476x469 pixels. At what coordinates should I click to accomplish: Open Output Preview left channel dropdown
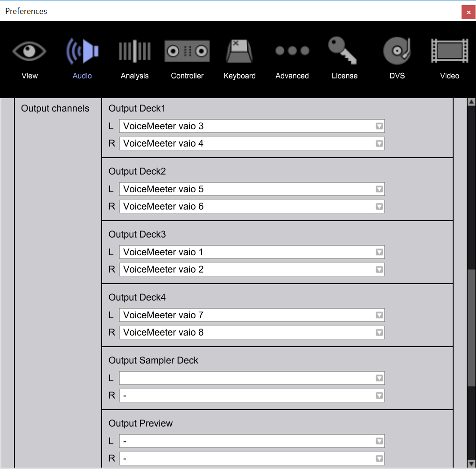(x=252, y=441)
